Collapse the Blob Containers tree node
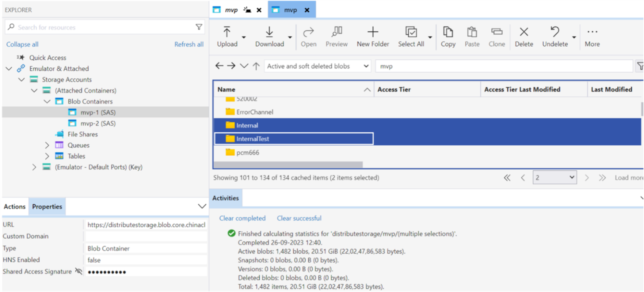Screen dimensions: 644x292 [x=47, y=101]
